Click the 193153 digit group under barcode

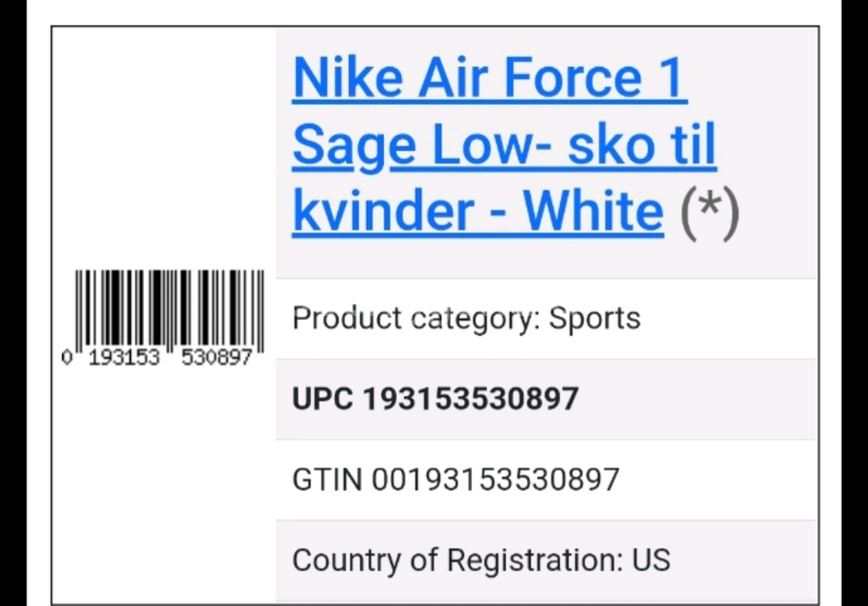(x=124, y=357)
